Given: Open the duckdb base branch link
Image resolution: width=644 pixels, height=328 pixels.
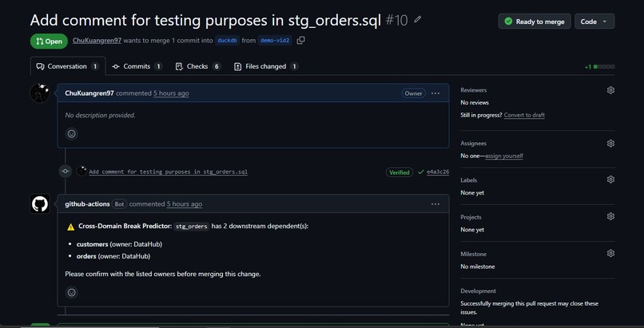Looking at the screenshot, I should tap(227, 41).
